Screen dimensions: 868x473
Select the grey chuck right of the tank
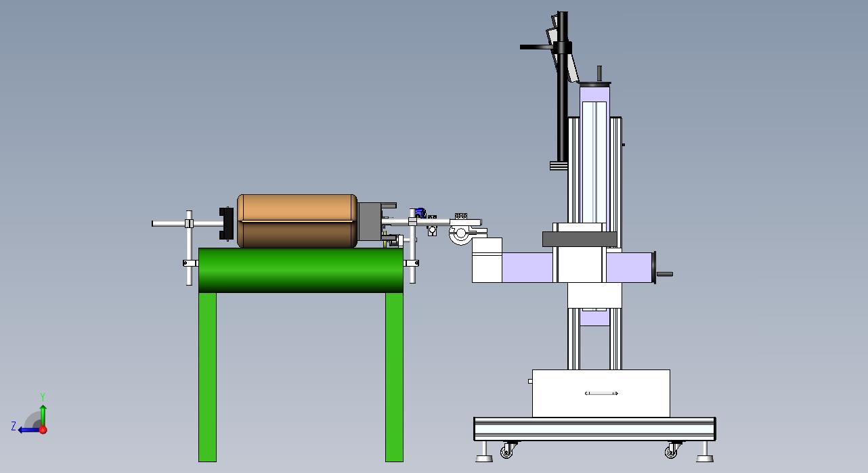click(370, 221)
